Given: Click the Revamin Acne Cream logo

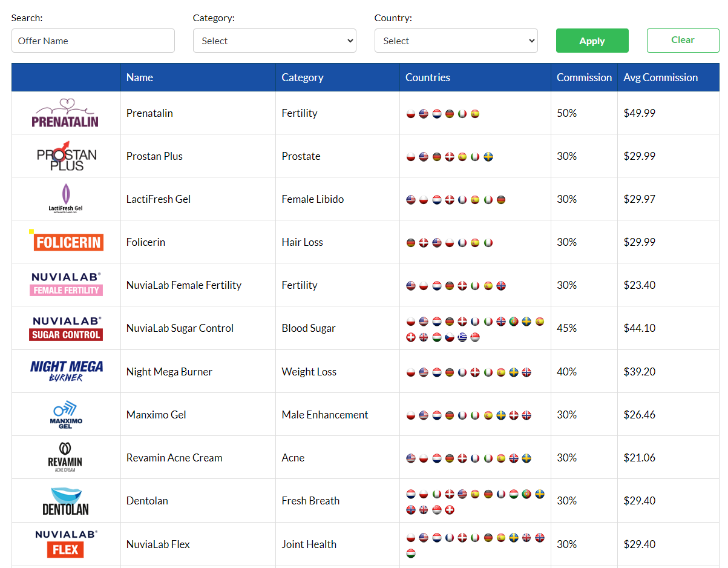Looking at the screenshot, I should pyautogui.click(x=65, y=458).
